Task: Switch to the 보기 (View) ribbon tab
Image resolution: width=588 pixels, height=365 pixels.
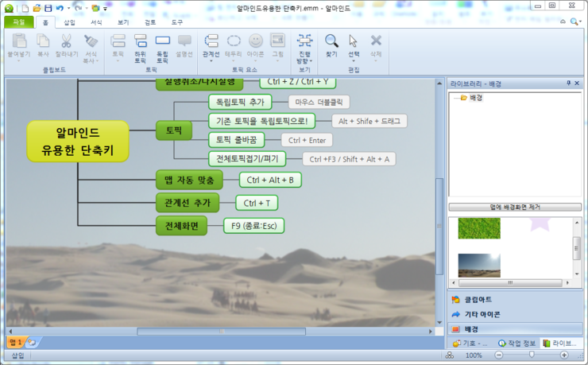Action: coord(123,23)
